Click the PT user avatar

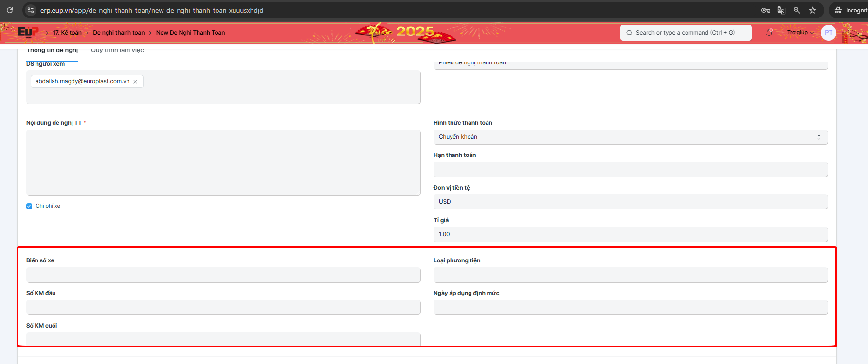point(828,33)
